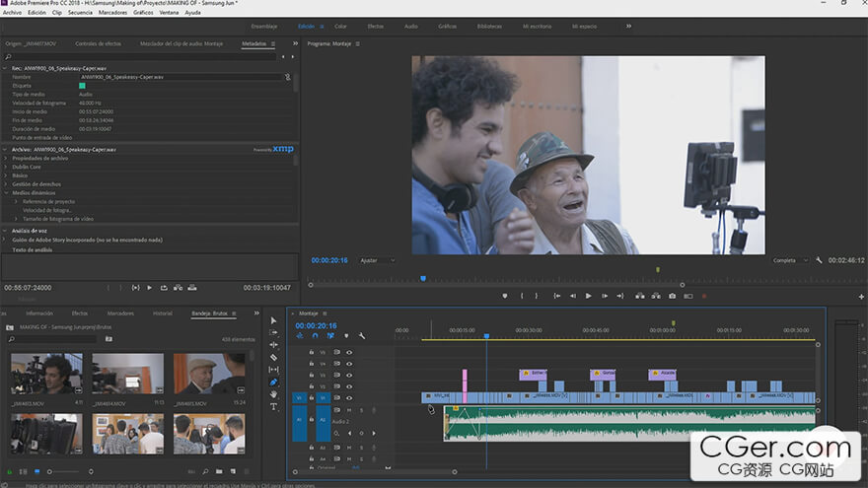Switch to the Efectos workspace tab

click(x=376, y=26)
